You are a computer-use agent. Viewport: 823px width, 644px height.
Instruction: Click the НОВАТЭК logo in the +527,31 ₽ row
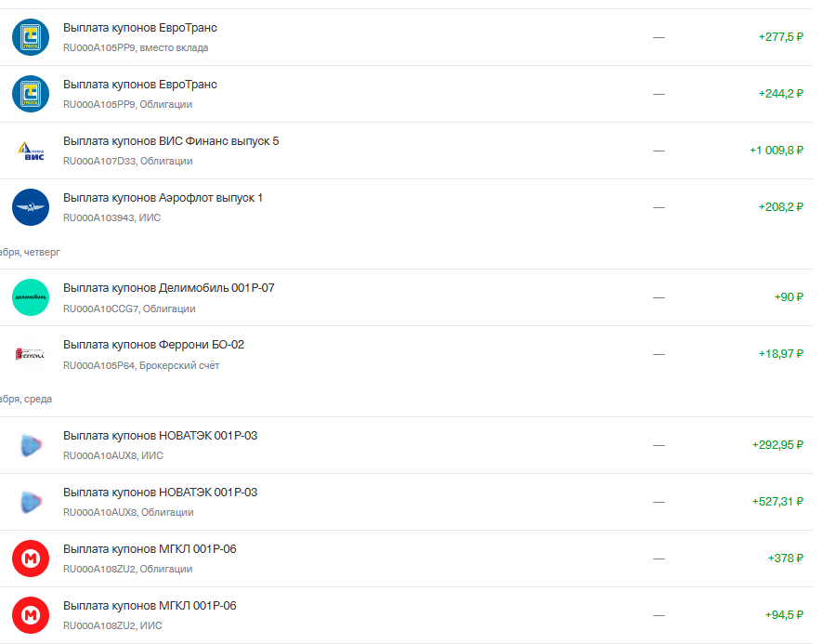coord(30,502)
